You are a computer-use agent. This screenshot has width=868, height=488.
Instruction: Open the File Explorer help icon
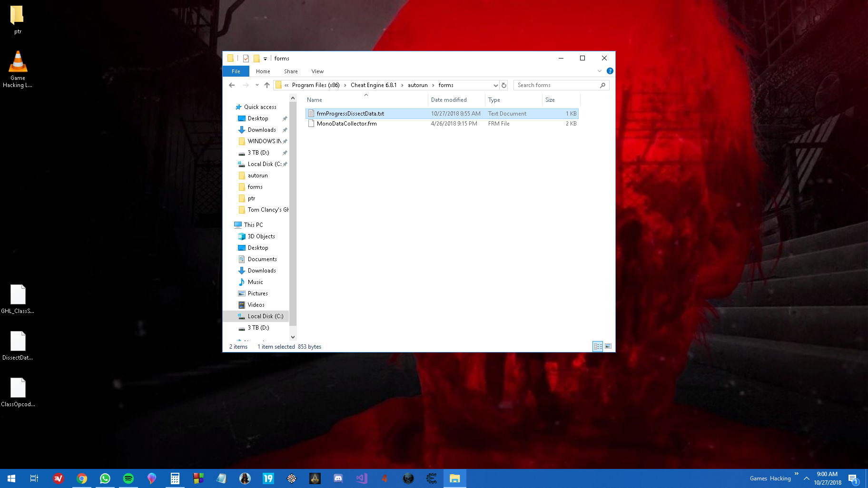[x=610, y=71]
